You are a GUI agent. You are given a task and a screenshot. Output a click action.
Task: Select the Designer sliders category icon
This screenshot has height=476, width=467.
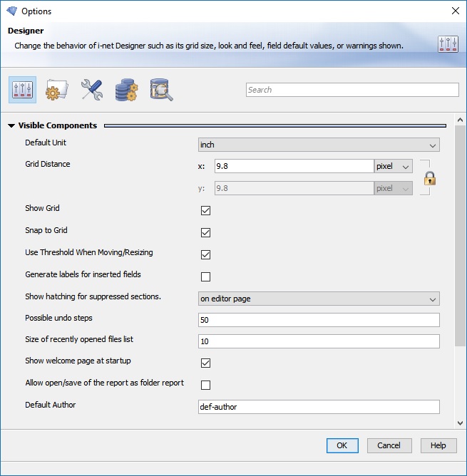[x=22, y=90]
